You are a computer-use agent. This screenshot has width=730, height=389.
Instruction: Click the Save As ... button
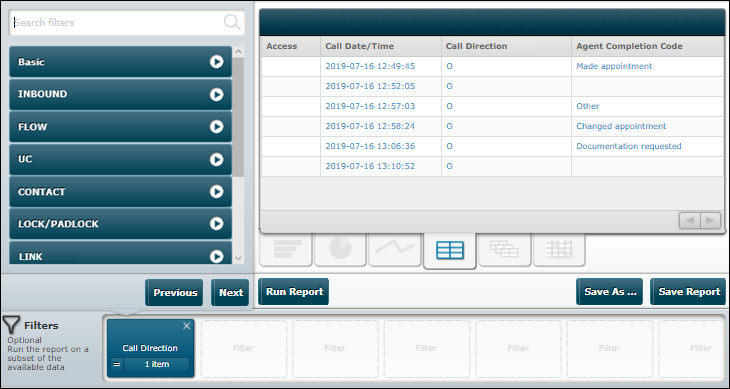click(610, 292)
